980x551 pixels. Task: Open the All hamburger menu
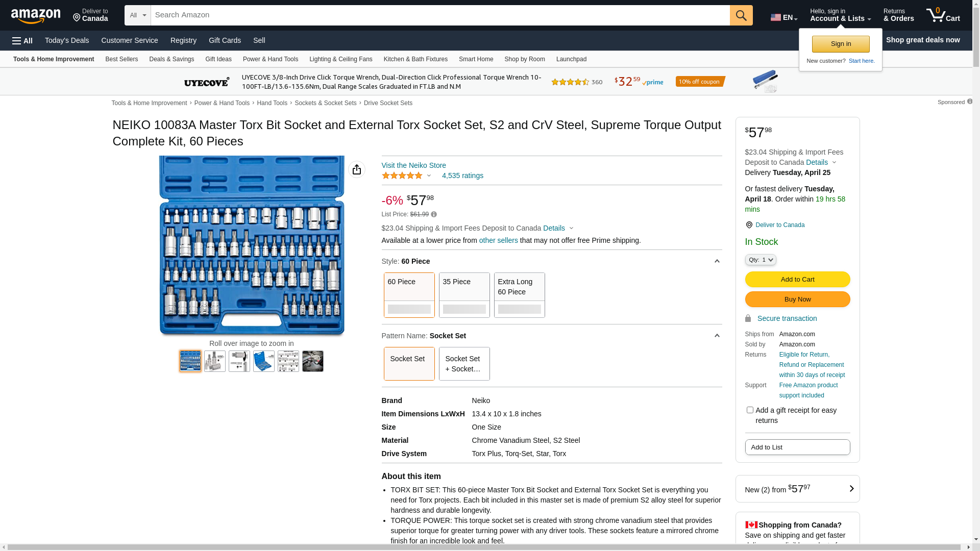click(x=22, y=40)
